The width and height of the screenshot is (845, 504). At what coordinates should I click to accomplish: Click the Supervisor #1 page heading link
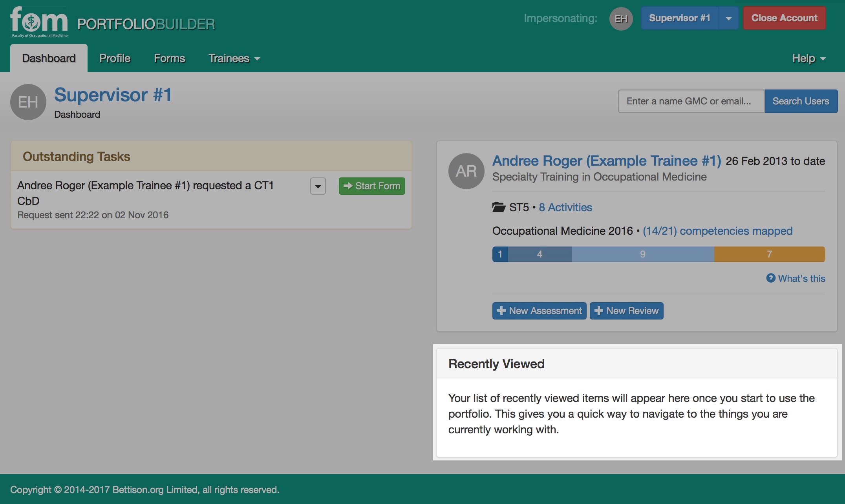coord(113,95)
